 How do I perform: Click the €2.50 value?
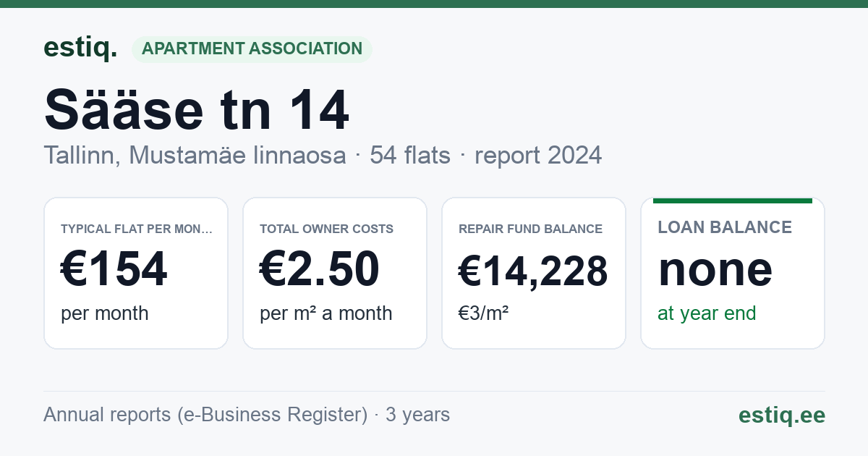click(320, 269)
